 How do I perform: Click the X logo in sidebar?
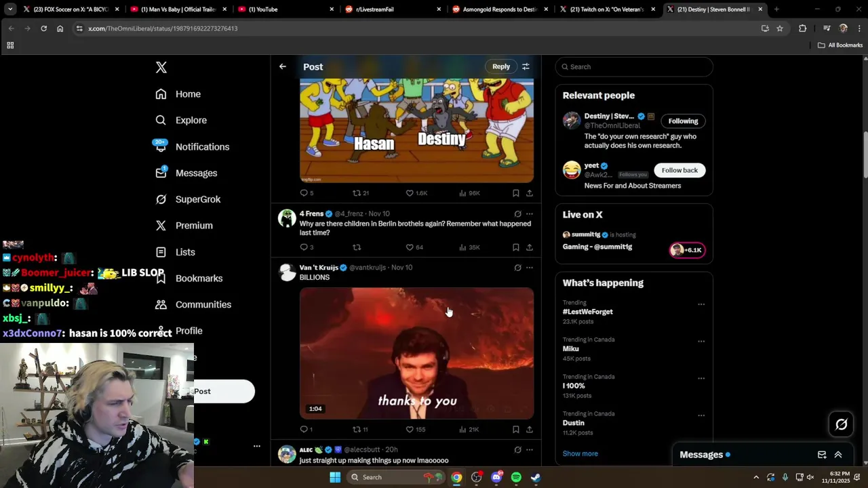click(x=161, y=67)
